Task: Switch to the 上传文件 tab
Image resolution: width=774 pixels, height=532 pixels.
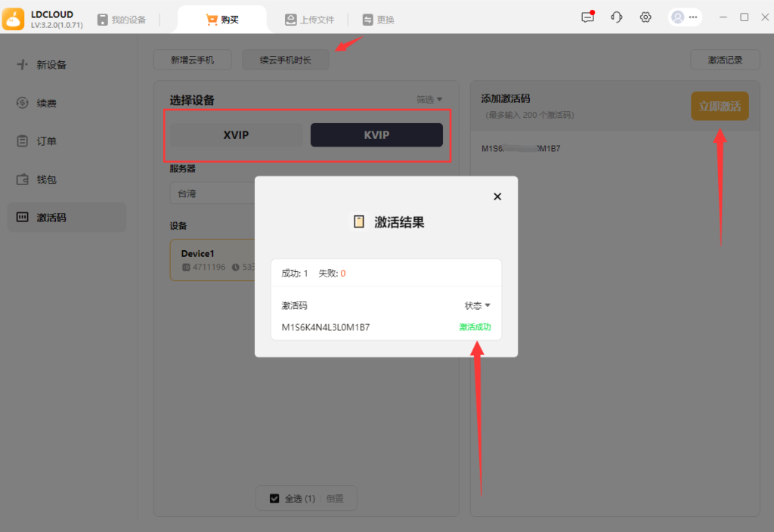Action: click(x=309, y=20)
